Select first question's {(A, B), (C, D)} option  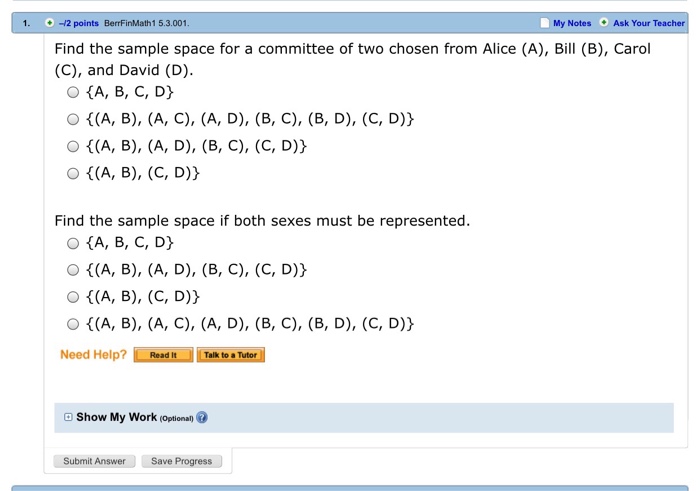73,174
